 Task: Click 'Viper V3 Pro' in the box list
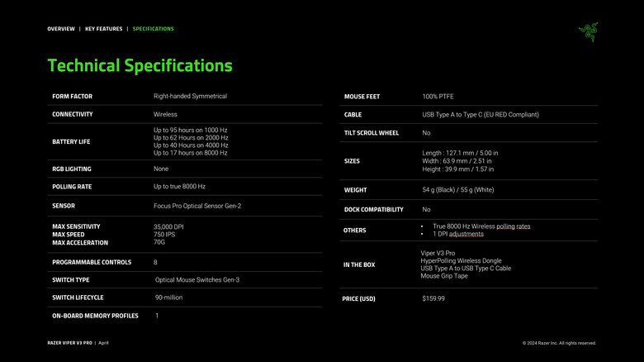(x=438, y=254)
